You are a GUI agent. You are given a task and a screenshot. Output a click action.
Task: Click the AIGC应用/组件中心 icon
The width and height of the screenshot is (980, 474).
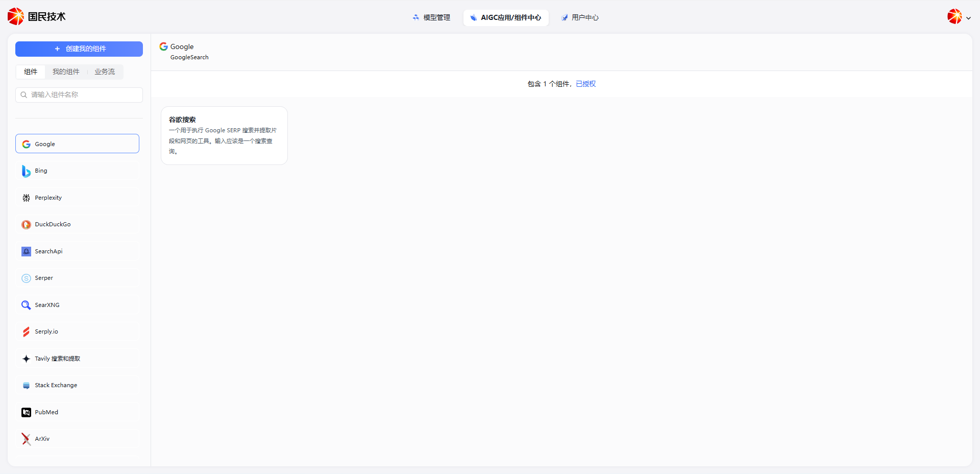pos(474,17)
